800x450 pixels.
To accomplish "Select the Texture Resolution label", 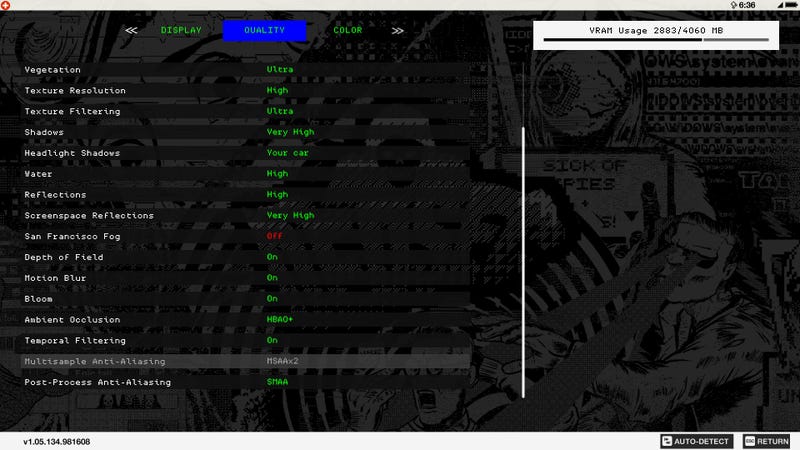I will coord(75,91).
